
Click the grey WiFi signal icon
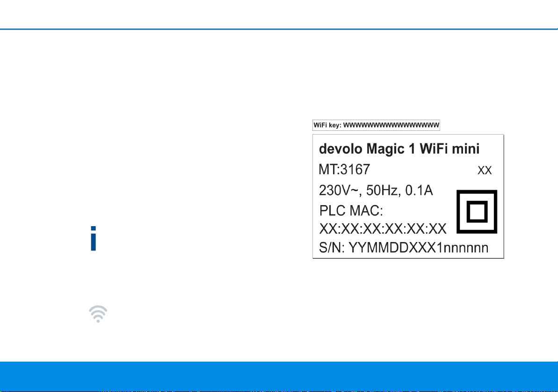pos(98,314)
